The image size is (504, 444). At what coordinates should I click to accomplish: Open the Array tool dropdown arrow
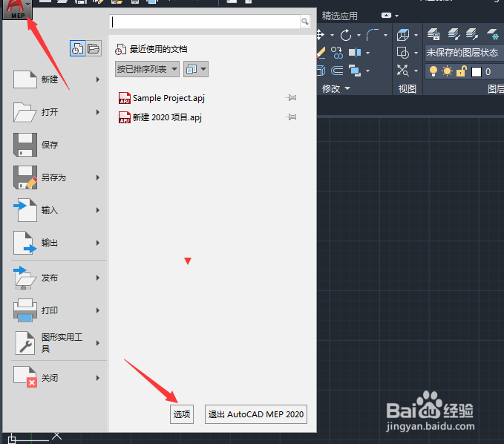(x=367, y=71)
